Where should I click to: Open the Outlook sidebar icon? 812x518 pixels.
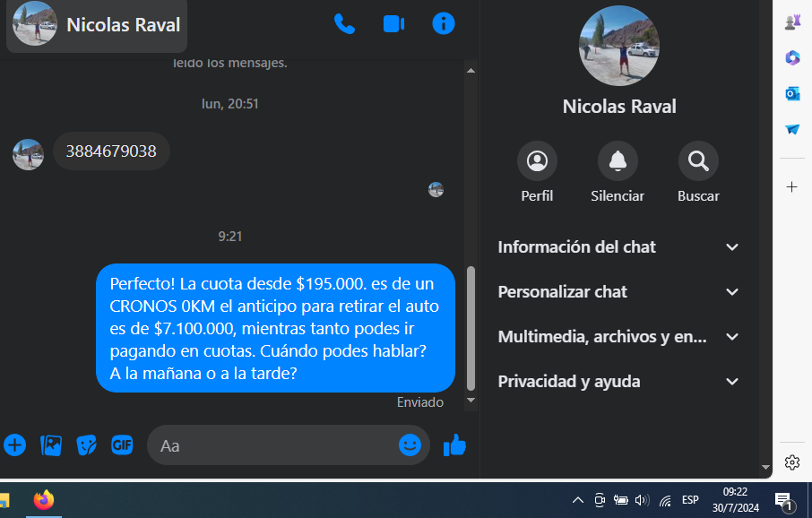coord(792,94)
